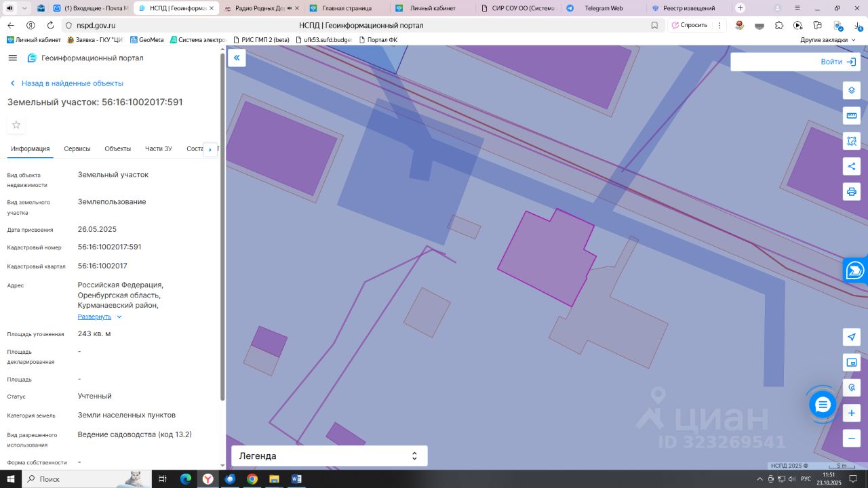Open Microsoft Word from taskbar
This screenshot has height=488, width=868.
pos(296,479)
